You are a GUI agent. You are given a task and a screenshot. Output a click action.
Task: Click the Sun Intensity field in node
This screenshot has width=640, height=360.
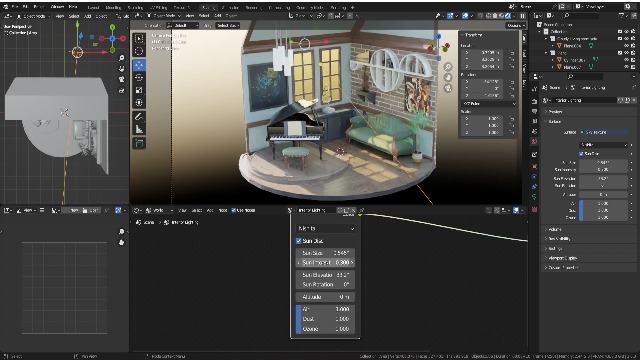tap(325, 262)
